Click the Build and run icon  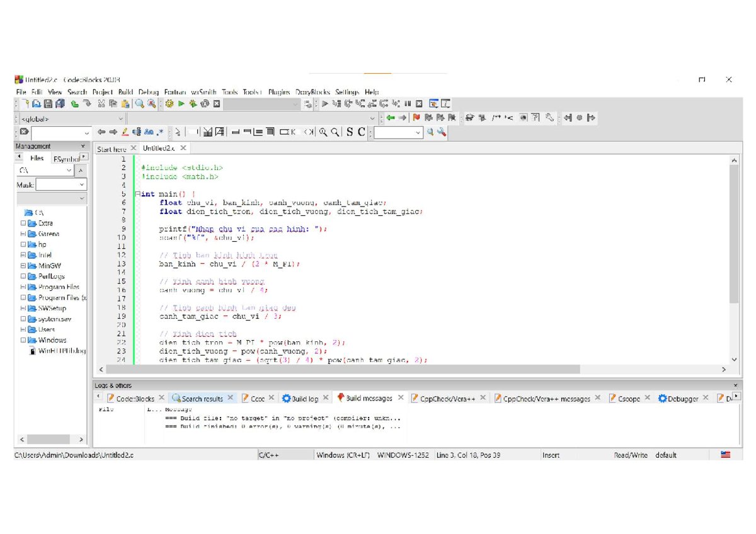192,103
